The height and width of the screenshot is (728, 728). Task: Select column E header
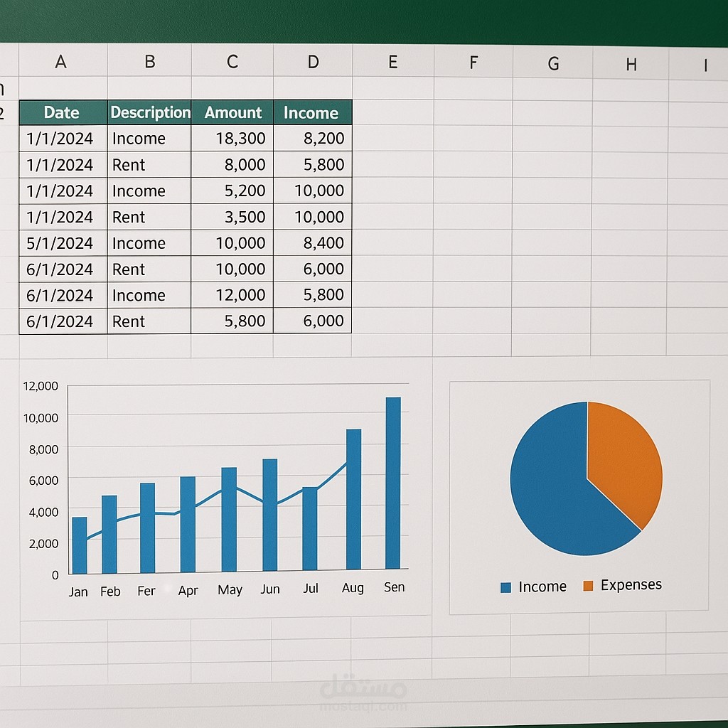393,61
